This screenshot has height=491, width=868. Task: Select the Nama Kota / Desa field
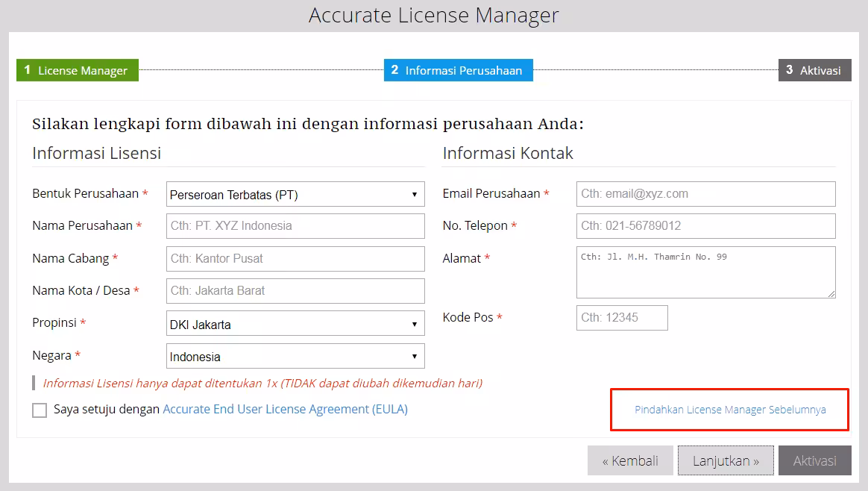pyautogui.click(x=295, y=291)
